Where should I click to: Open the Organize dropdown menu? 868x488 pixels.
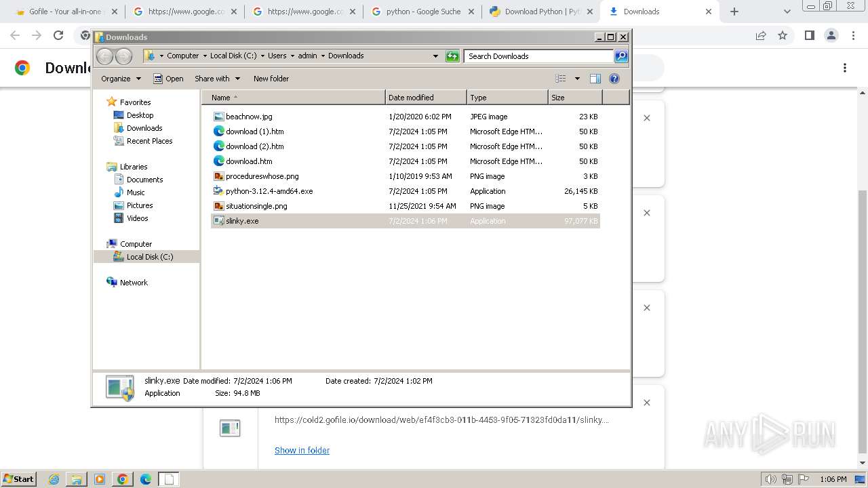point(121,79)
